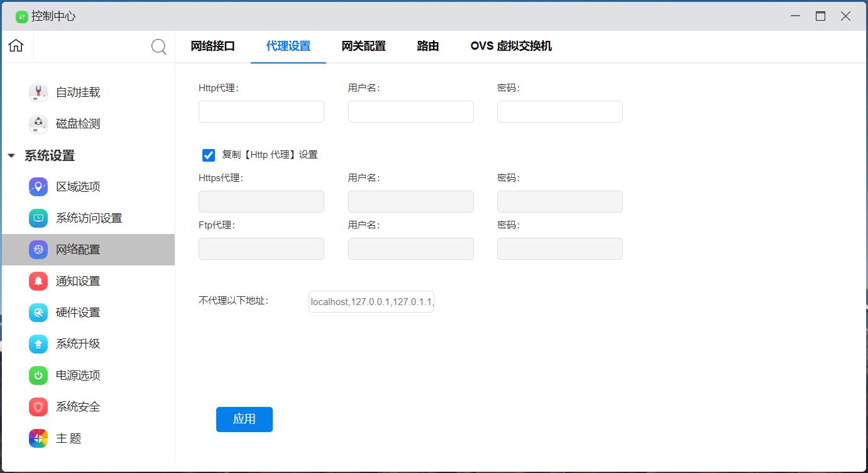The width and height of the screenshot is (868, 473).
Task: Switch to the OVS 虚拟交换机 tab
Action: point(510,46)
